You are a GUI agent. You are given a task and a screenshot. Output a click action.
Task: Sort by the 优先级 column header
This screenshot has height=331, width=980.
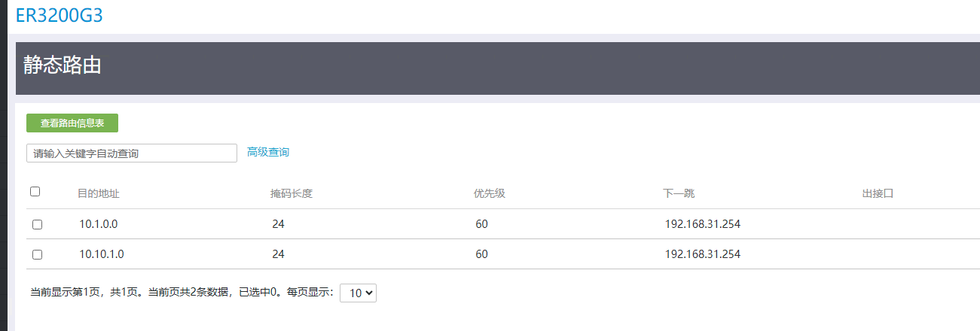489,193
